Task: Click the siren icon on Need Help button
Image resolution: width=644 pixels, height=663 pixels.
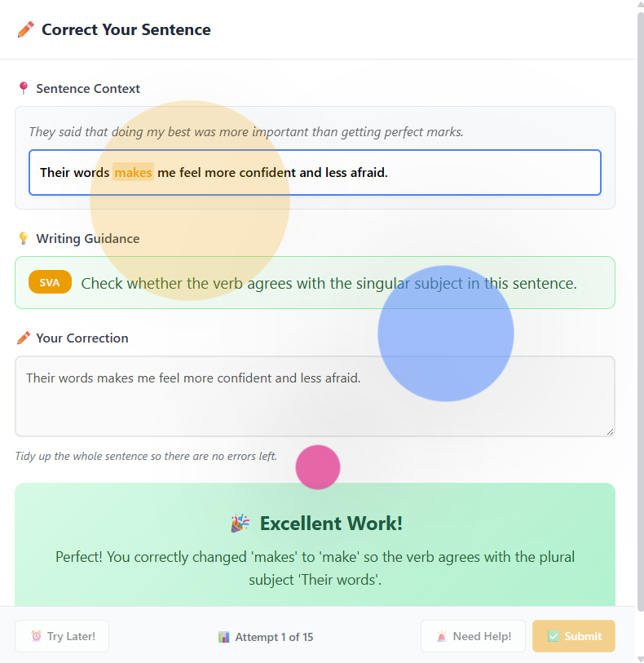Action: [442, 636]
